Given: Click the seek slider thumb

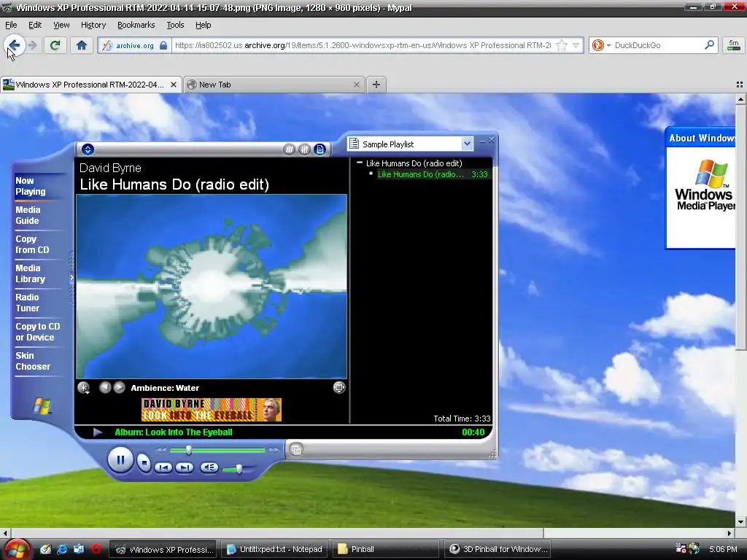Looking at the screenshot, I should point(189,450).
